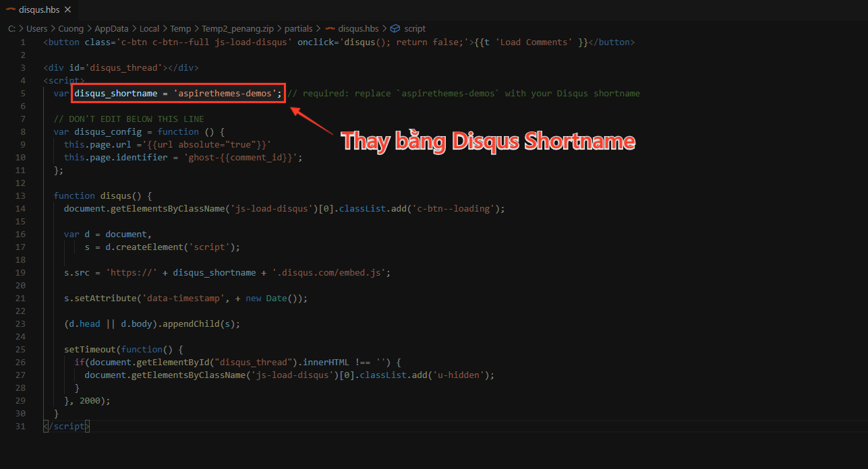Click line number 31 in the gutter
The image size is (868, 469).
pyautogui.click(x=20, y=426)
